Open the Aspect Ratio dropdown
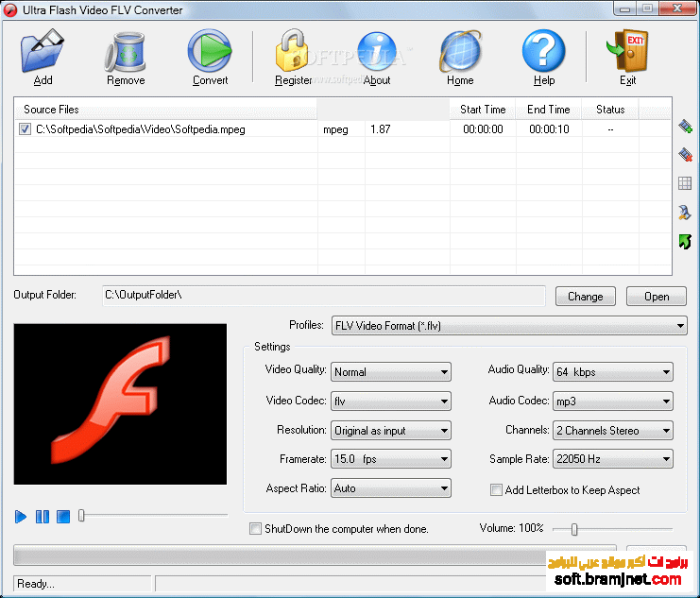This screenshot has height=598, width=700. click(391, 488)
